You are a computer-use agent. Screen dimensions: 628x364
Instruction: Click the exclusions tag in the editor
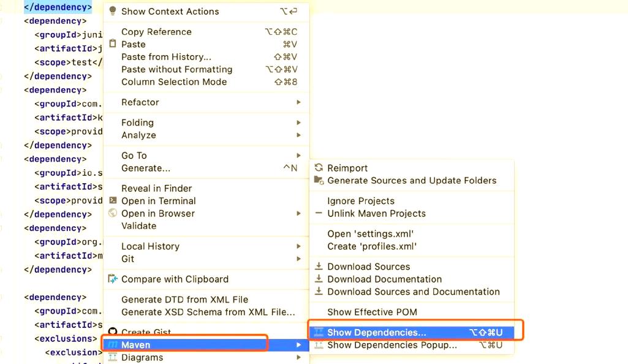(x=66, y=338)
